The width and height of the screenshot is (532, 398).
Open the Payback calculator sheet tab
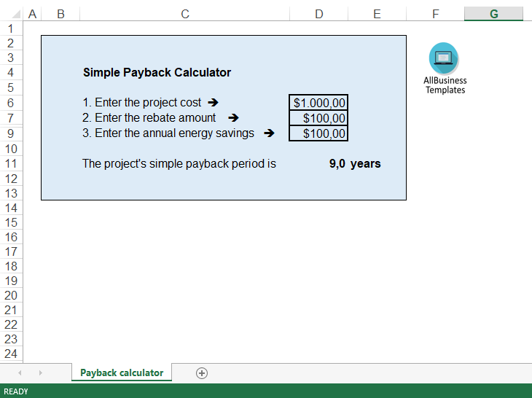click(x=122, y=372)
